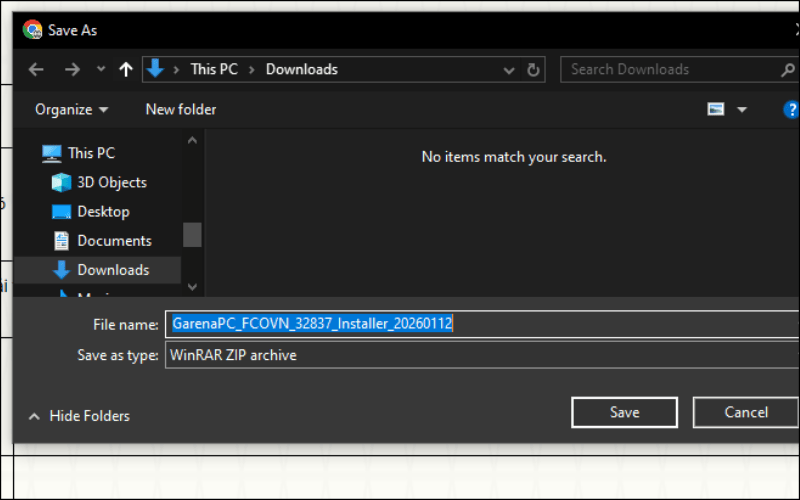
Task: Click the navigation pane scrollbar thumb
Action: click(192, 234)
